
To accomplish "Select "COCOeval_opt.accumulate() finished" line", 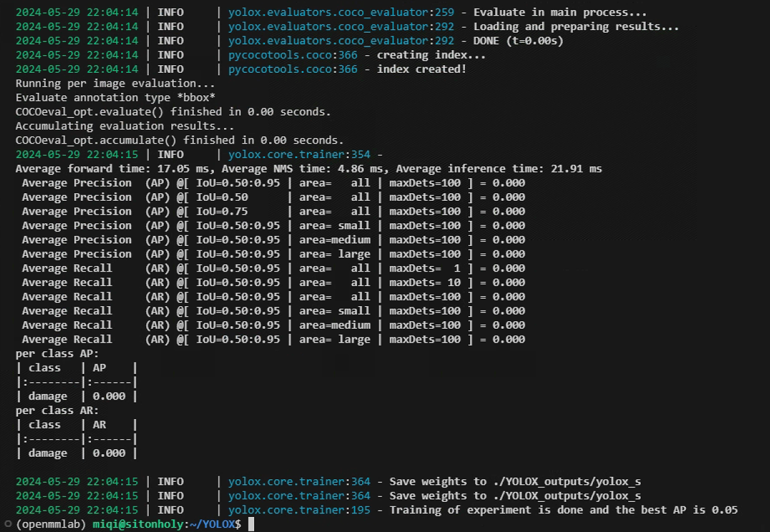I will coord(179,141).
